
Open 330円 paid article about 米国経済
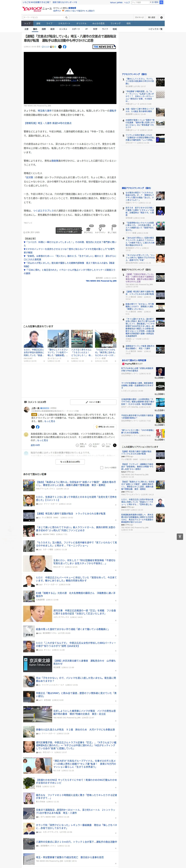[137, 370]
